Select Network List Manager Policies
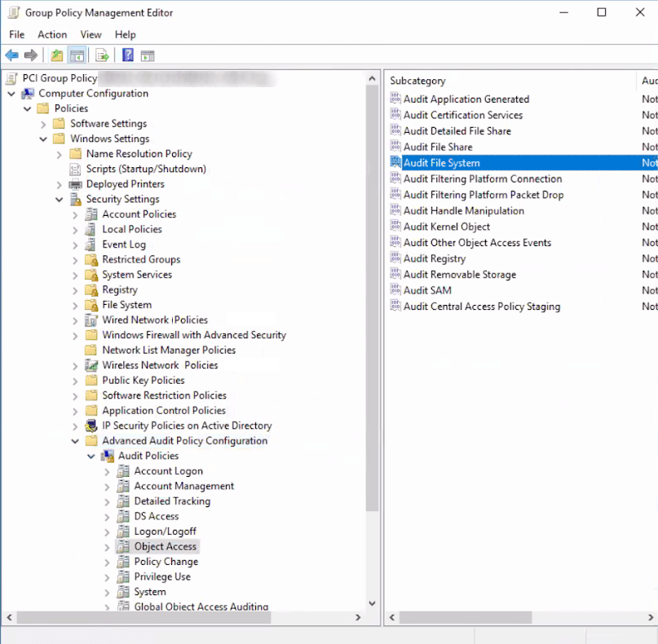Image resolution: width=658 pixels, height=644 pixels. 169,350
